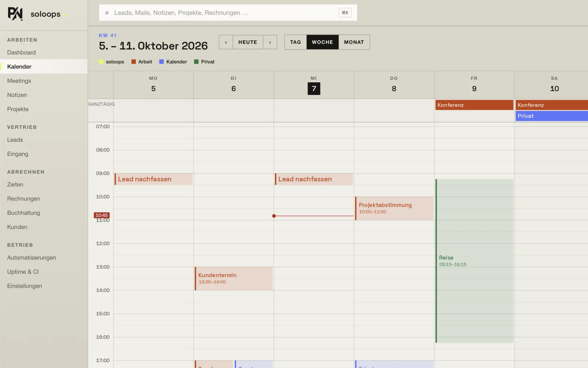Toggle the Arbeit calendar legend

pos(141,62)
